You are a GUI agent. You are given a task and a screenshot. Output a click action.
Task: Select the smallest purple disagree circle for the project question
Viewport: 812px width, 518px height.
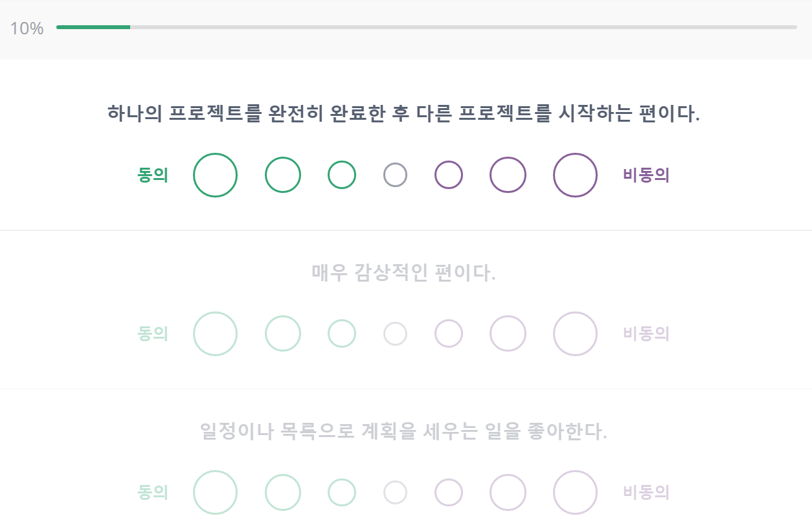point(449,174)
